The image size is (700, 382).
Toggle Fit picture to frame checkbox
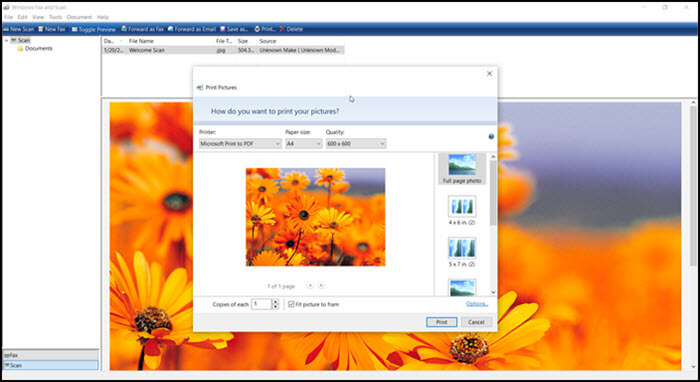tap(291, 304)
